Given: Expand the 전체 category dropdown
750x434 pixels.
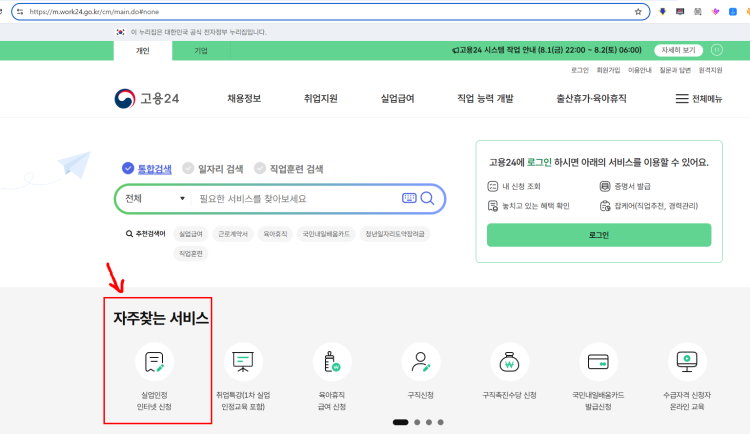Looking at the screenshot, I should click(154, 198).
